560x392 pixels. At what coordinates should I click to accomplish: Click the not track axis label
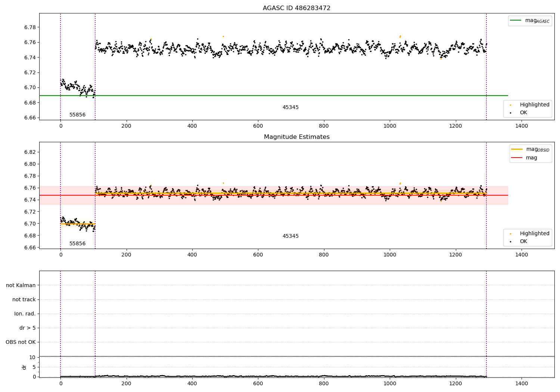(x=24, y=300)
